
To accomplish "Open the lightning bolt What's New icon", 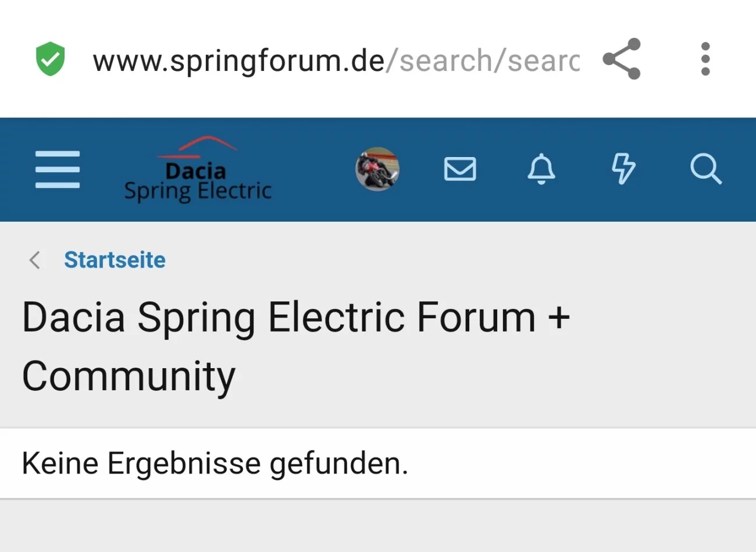I will point(623,169).
